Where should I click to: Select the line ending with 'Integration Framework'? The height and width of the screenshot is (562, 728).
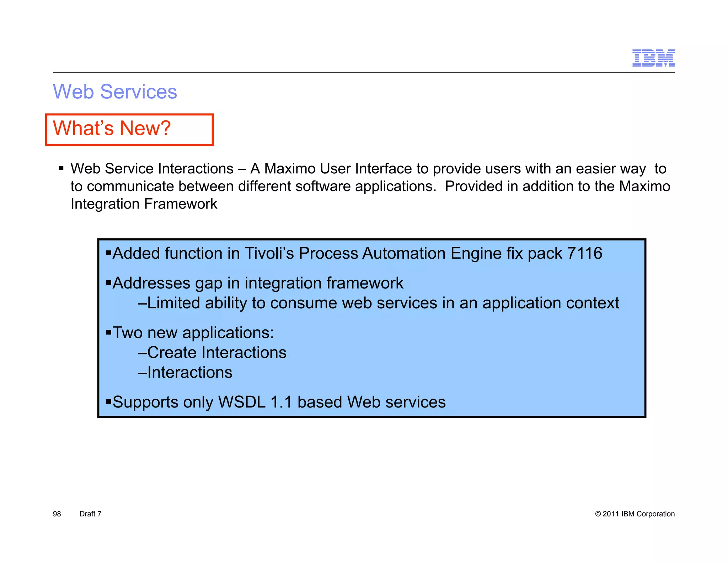[144, 204]
